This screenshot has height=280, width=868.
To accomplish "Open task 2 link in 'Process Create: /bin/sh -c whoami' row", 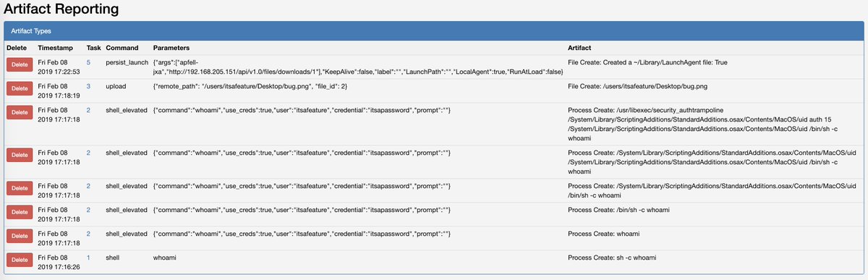I will (x=88, y=209).
